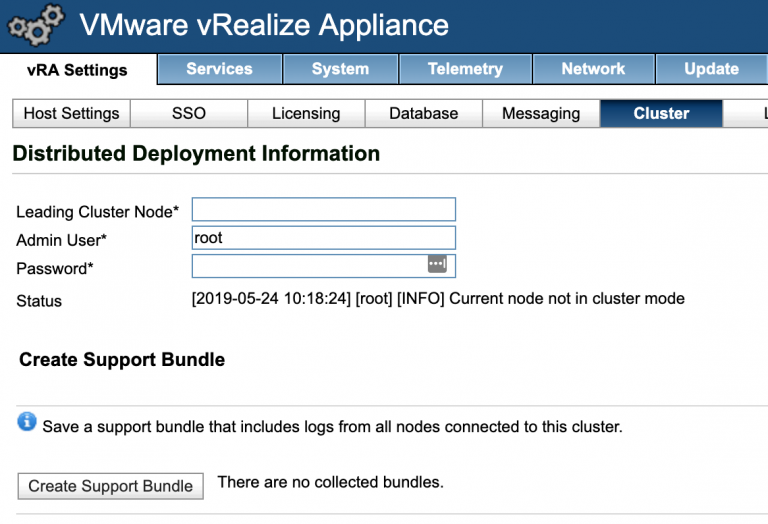Screen dimensions: 768x524
Task: Open the Update tab
Action: [x=712, y=69]
